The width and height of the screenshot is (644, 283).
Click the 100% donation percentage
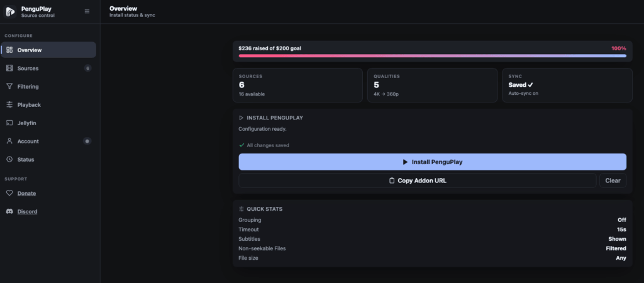[619, 48]
